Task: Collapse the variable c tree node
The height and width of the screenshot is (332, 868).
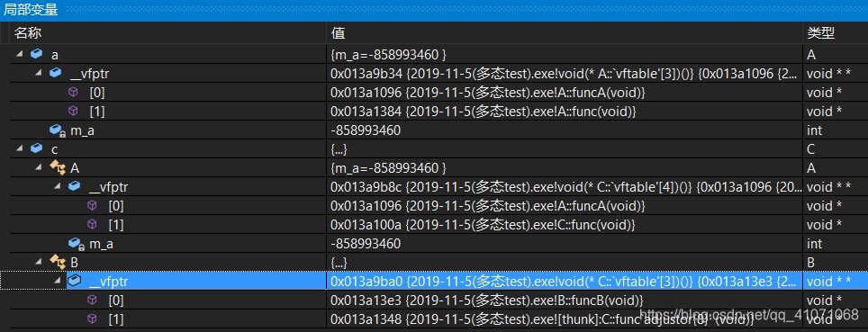Action: click(x=20, y=148)
